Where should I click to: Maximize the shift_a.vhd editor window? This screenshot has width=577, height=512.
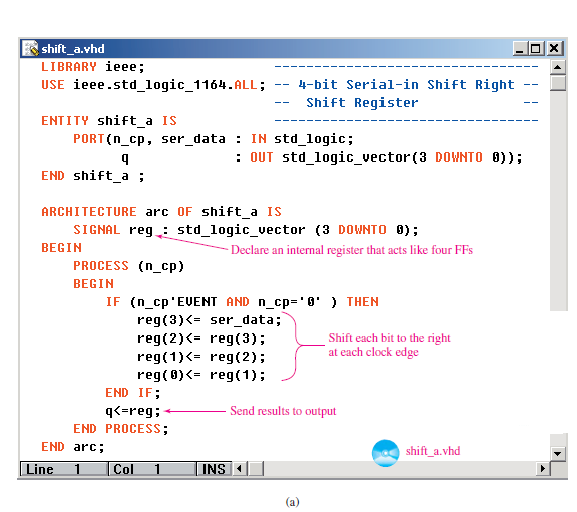pyautogui.click(x=536, y=49)
